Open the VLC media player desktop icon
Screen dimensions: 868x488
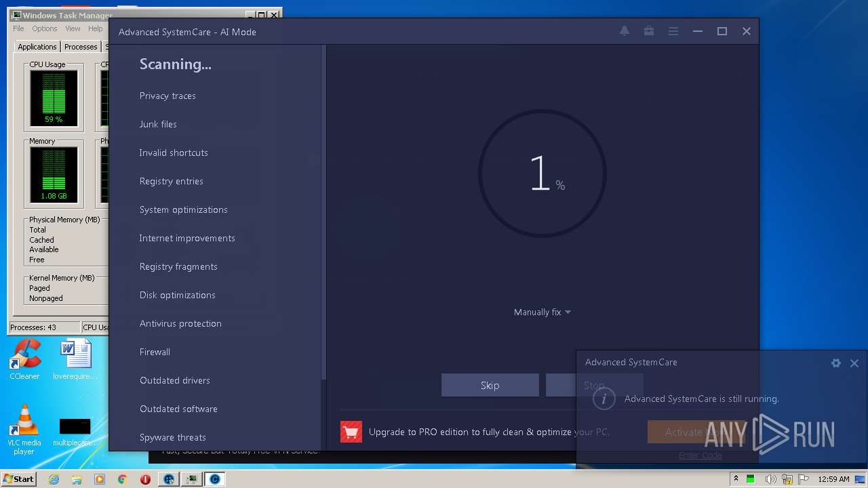pos(24,429)
